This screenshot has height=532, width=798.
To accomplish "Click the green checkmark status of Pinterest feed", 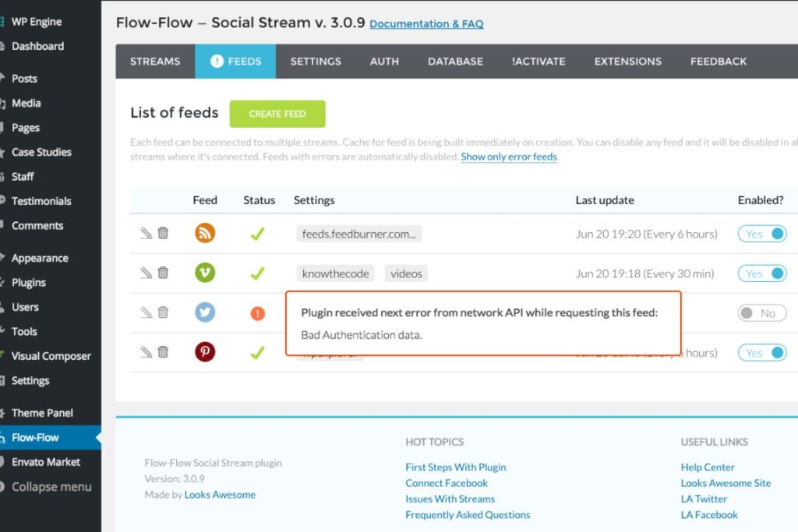I will click(x=257, y=353).
